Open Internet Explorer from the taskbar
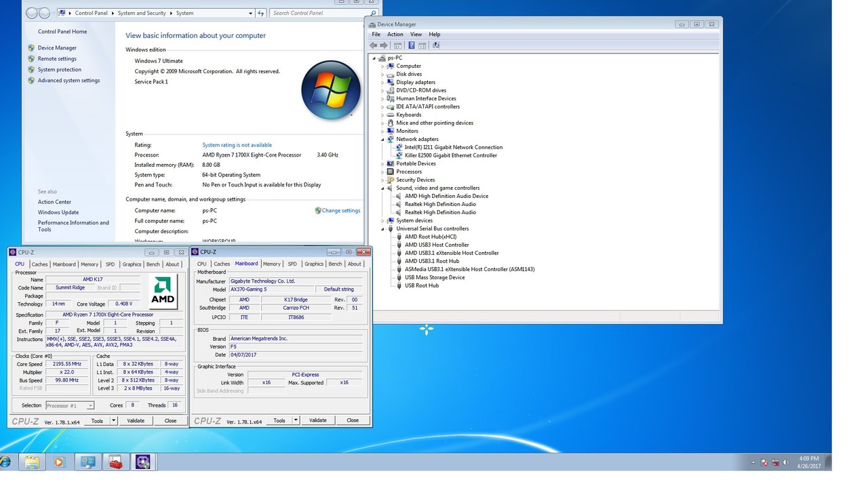The image size is (868, 488). (x=5, y=462)
